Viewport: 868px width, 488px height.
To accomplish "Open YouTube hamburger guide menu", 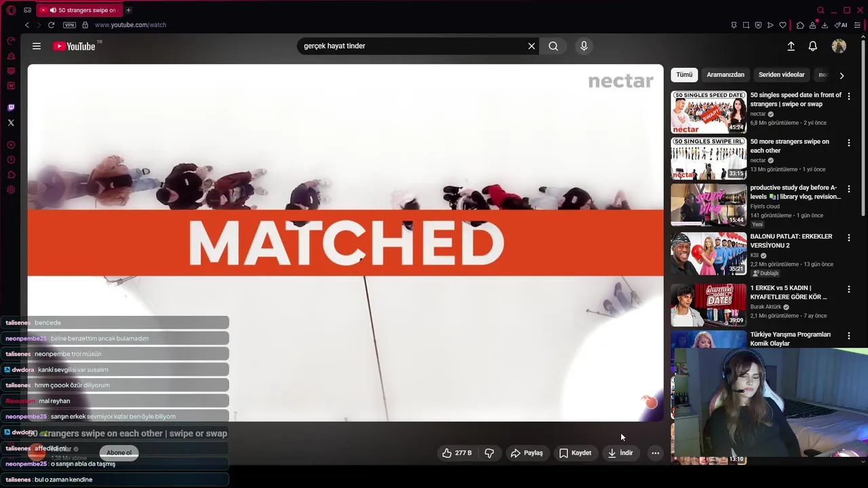I will click(x=37, y=46).
